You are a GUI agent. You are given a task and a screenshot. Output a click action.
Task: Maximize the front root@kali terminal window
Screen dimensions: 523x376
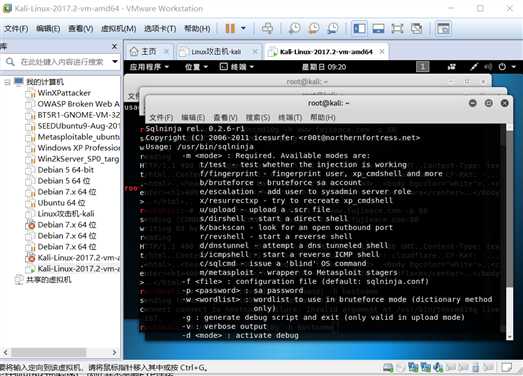click(x=489, y=103)
